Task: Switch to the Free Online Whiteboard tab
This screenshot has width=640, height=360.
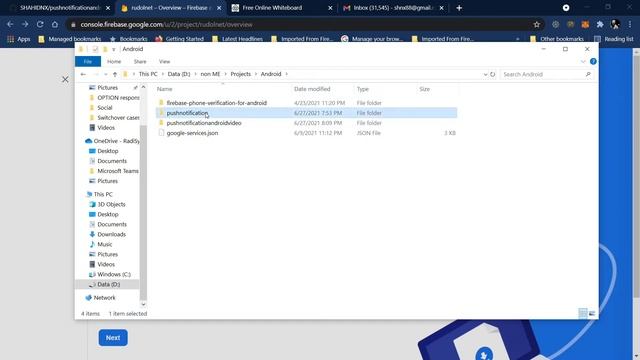Action: point(282,8)
